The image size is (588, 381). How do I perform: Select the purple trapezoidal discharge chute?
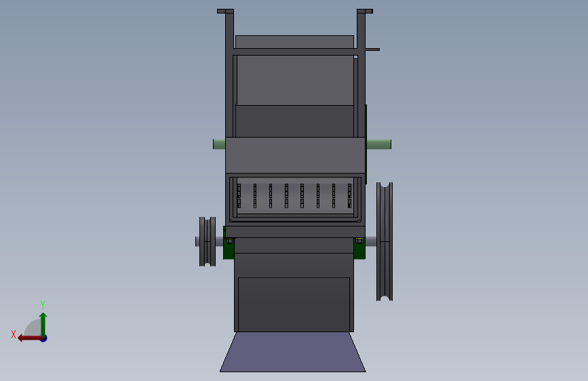tap(293, 352)
